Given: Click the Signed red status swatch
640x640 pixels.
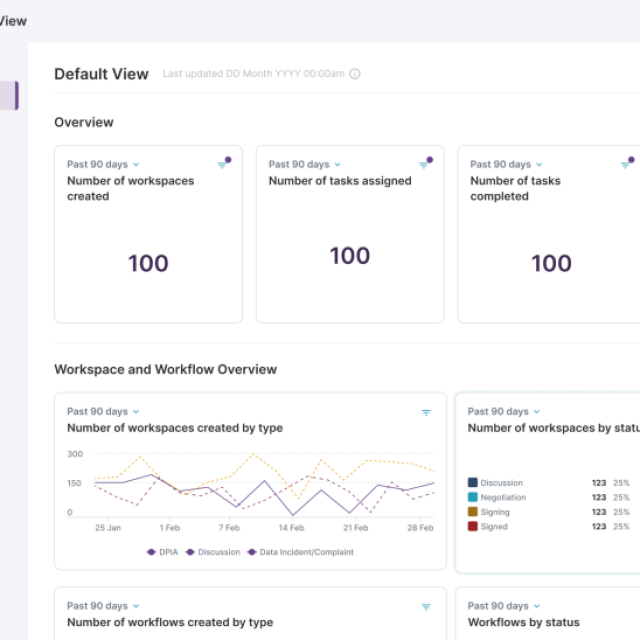Looking at the screenshot, I should click(x=473, y=526).
